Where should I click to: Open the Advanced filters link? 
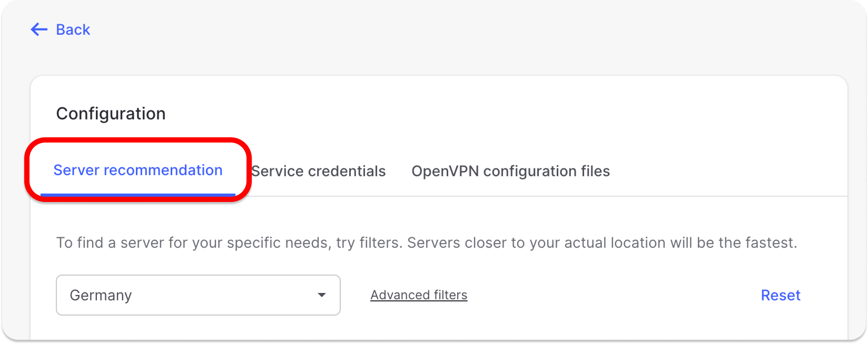(419, 295)
